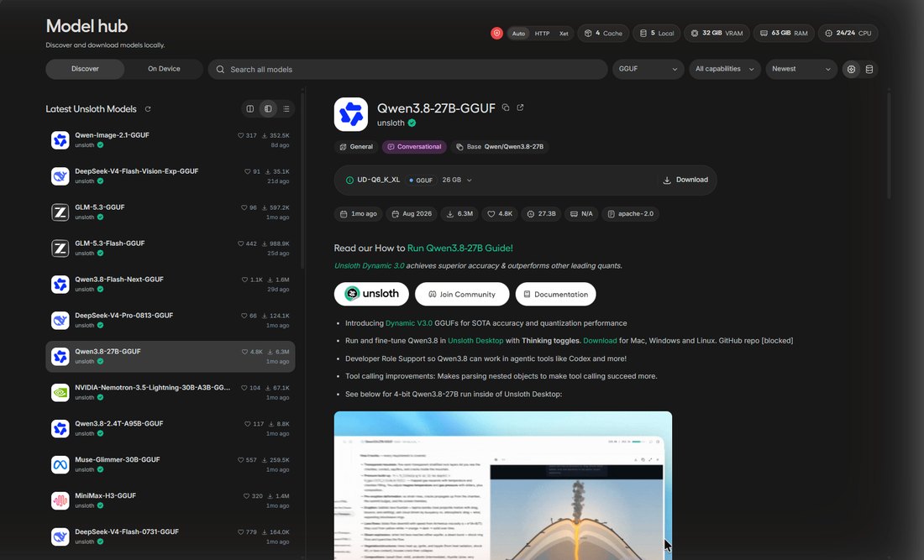Click the unsloth logo button
Screen dimensions: 924x560
(371, 294)
